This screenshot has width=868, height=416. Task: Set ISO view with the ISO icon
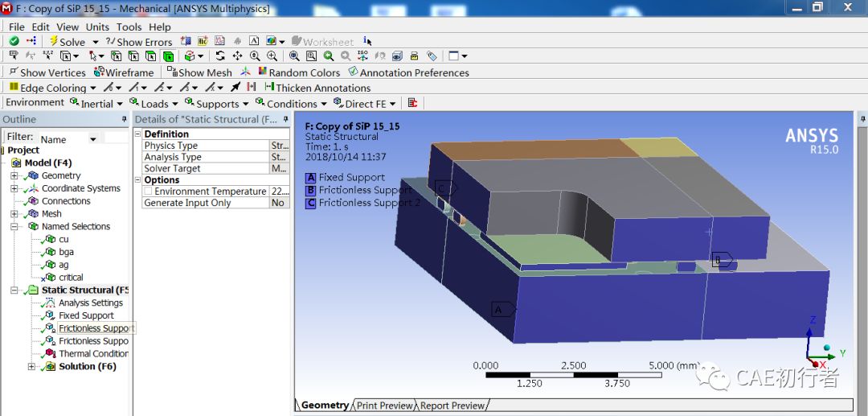pos(363,56)
